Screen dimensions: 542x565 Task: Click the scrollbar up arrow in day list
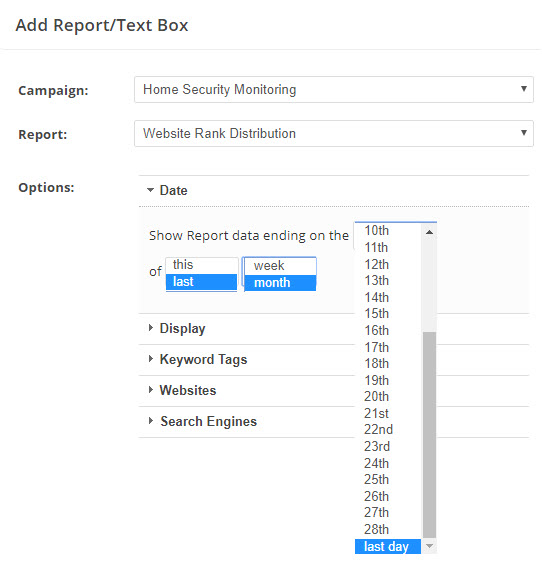click(x=429, y=232)
